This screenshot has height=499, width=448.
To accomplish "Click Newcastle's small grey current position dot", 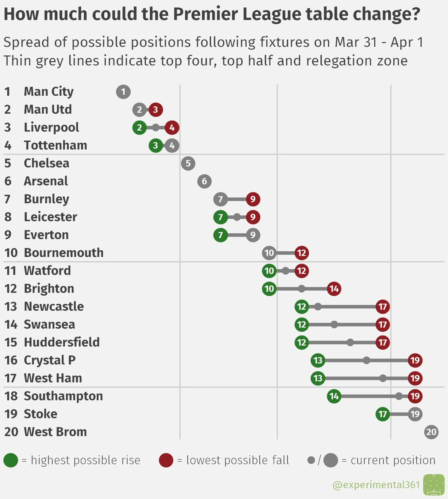I will coord(318,307).
